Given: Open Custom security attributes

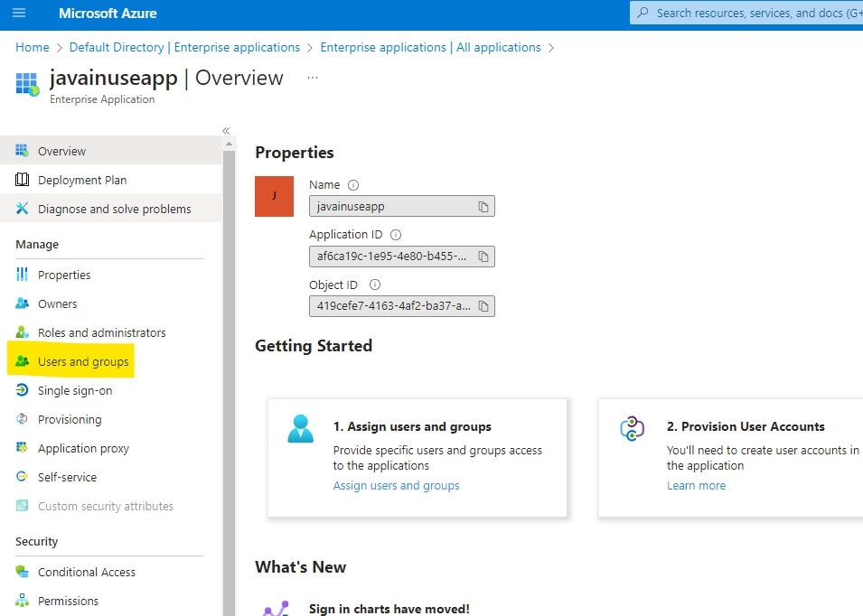Looking at the screenshot, I should tap(111, 506).
